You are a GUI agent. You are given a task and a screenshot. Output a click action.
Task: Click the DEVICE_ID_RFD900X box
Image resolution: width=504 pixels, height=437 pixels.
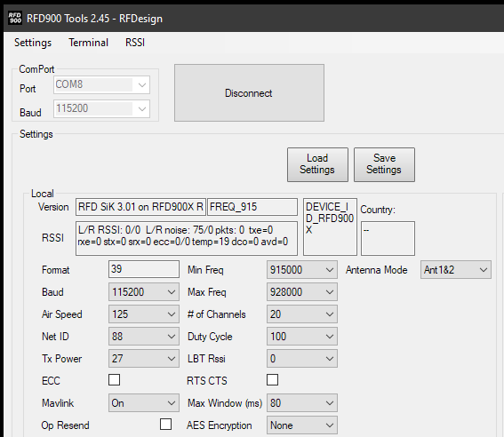[330, 226]
